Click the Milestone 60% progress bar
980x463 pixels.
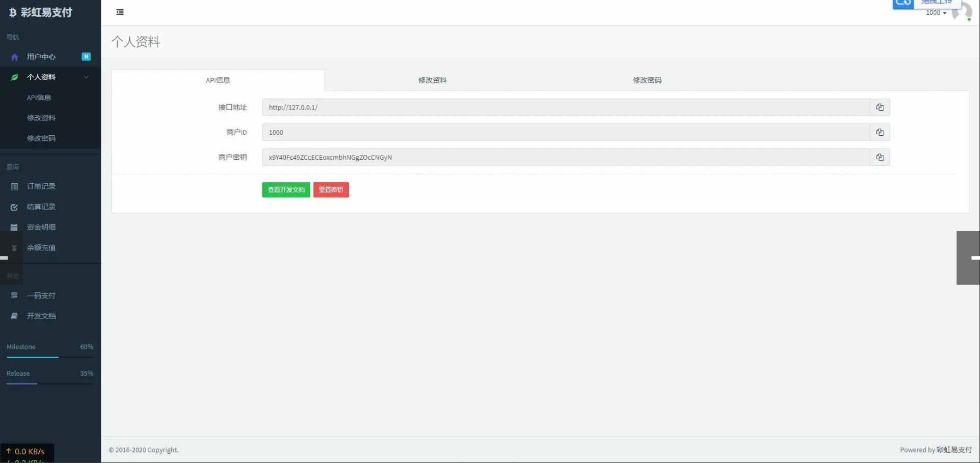[x=50, y=357]
